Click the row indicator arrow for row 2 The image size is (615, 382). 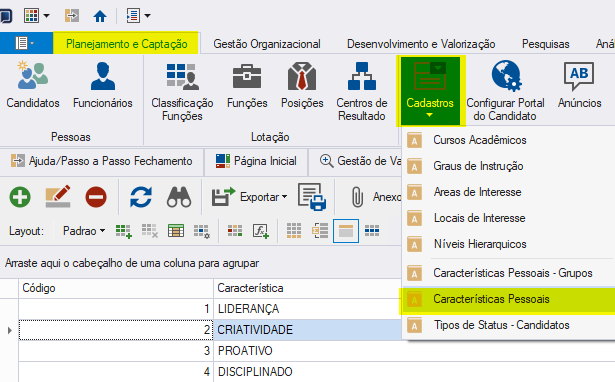(x=9, y=330)
